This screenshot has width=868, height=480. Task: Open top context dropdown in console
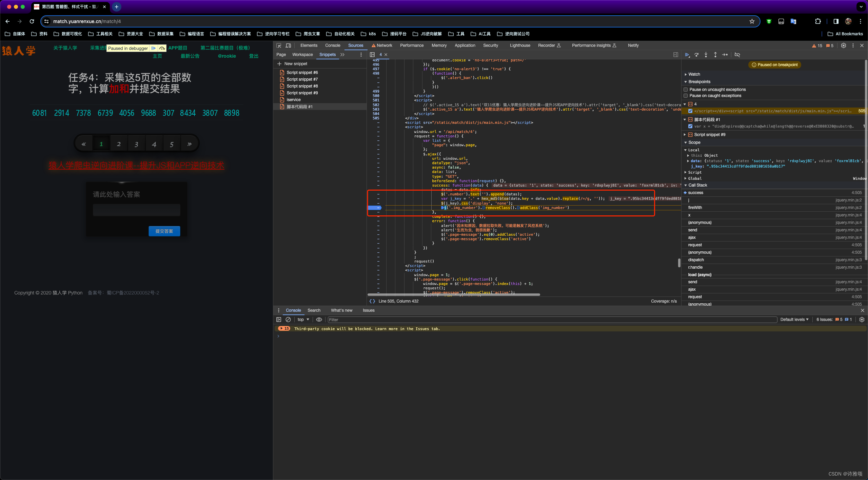pos(303,320)
